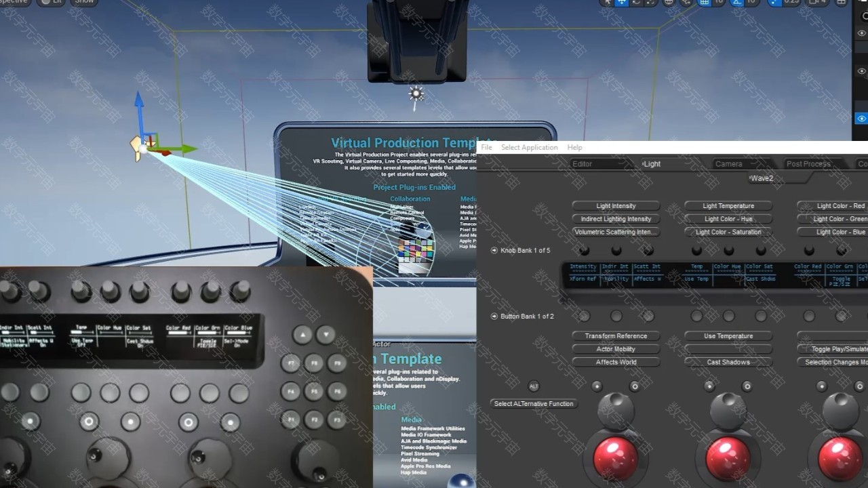Toggle world/local coordinate globe icon

[x=669, y=2]
